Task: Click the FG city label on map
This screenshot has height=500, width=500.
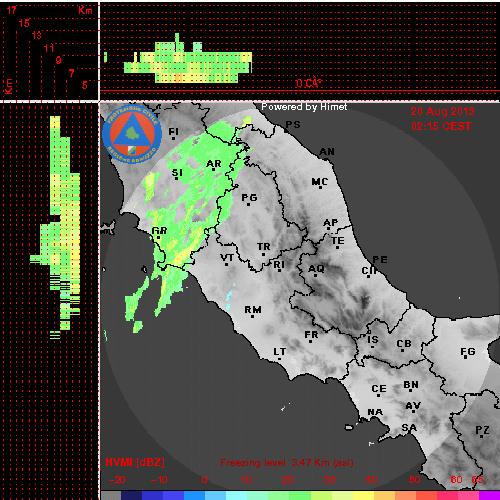Action: (x=468, y=352)
